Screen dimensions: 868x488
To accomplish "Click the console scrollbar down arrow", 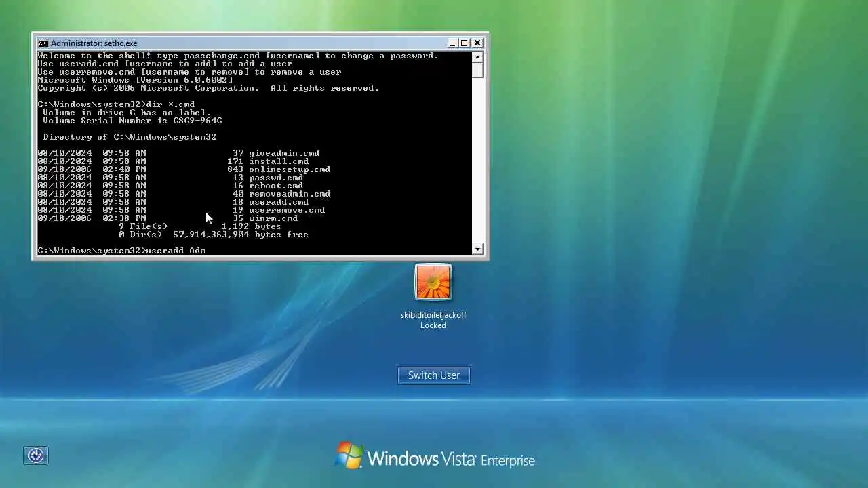I will coord(477,249).
